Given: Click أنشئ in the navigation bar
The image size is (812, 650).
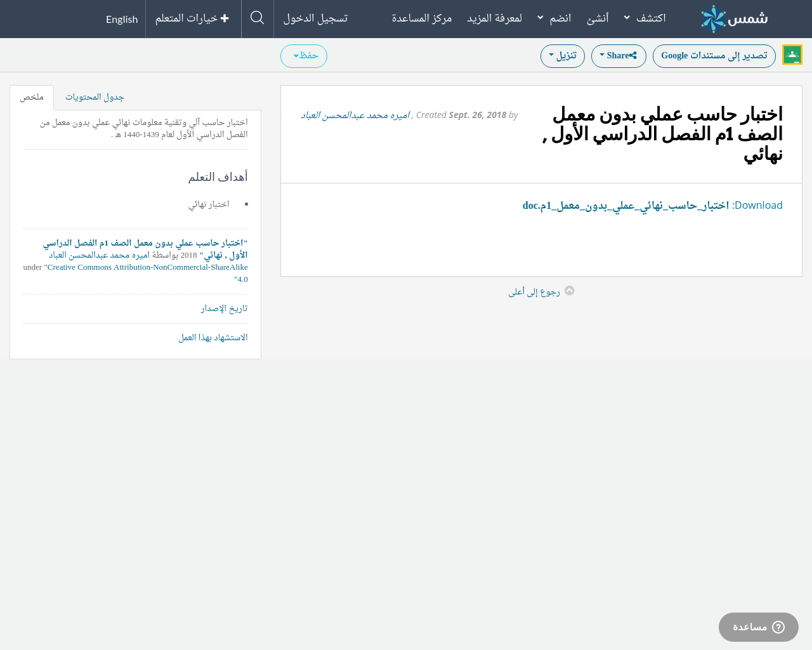Looking at the screenshot, I should pyautogui.click(x=598, y=18).
